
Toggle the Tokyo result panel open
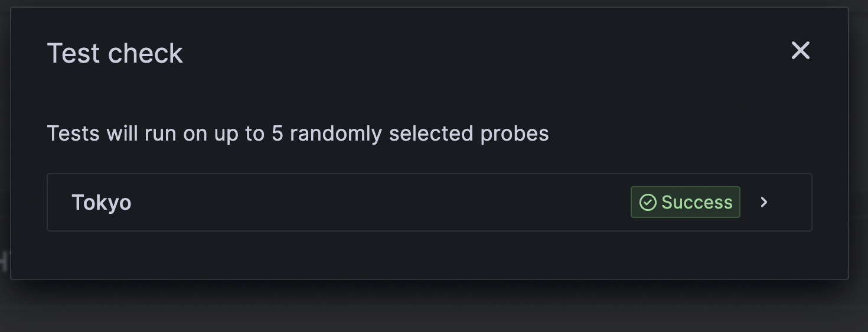click(x=429, y=202)
